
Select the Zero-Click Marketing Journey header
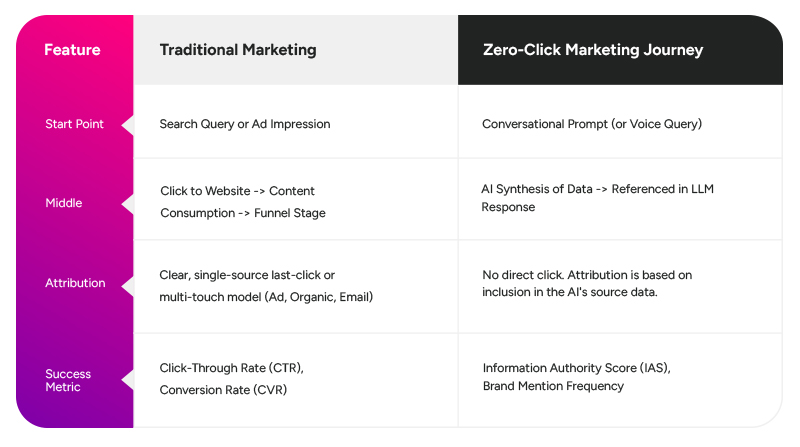592,50
